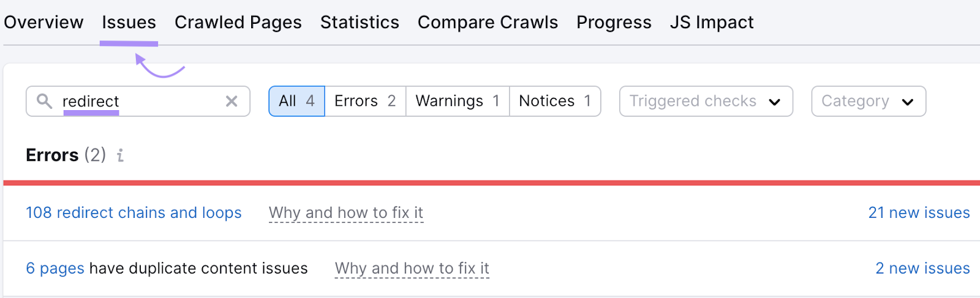The height and width of the screenshot is (298, 980).
Task: Expand the Category dropdown
Action: pos(868,101)
